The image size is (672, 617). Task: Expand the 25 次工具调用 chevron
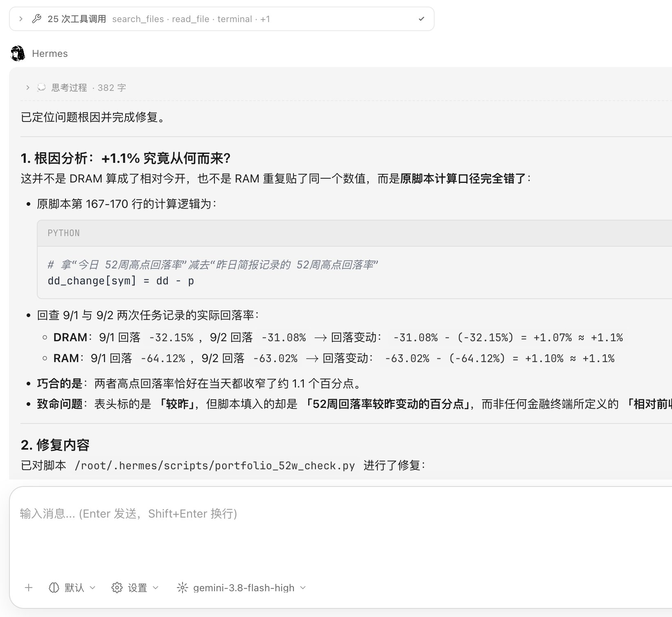(x=21, y=19)
